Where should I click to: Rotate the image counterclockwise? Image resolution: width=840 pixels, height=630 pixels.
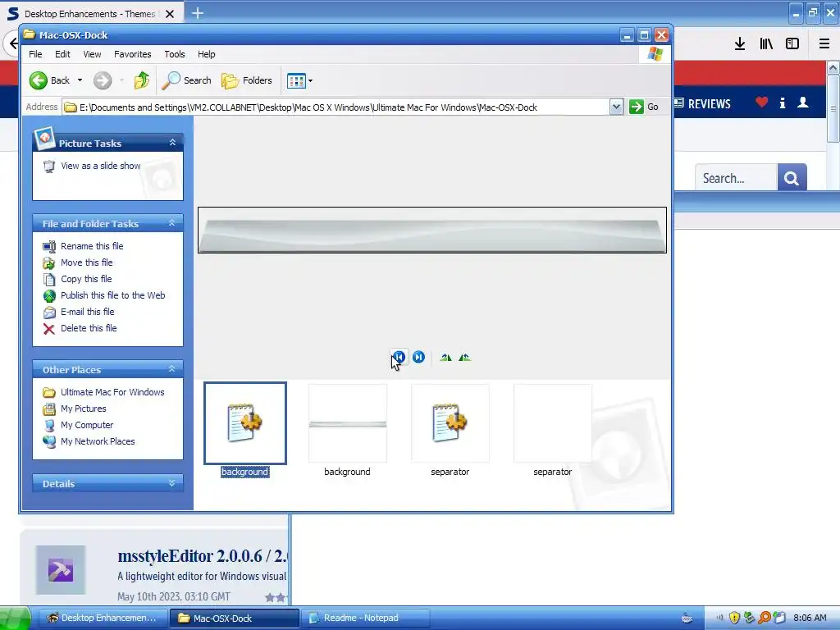(x=464, y=358)
